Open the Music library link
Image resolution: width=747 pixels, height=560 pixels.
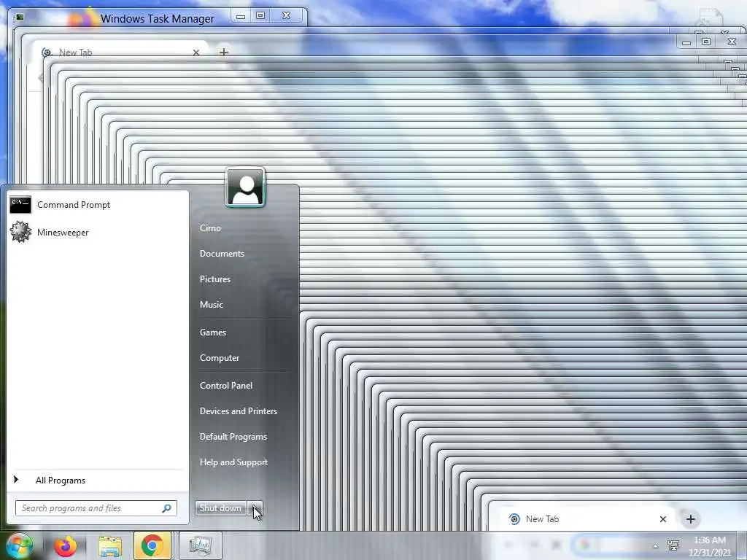point(211,305)
